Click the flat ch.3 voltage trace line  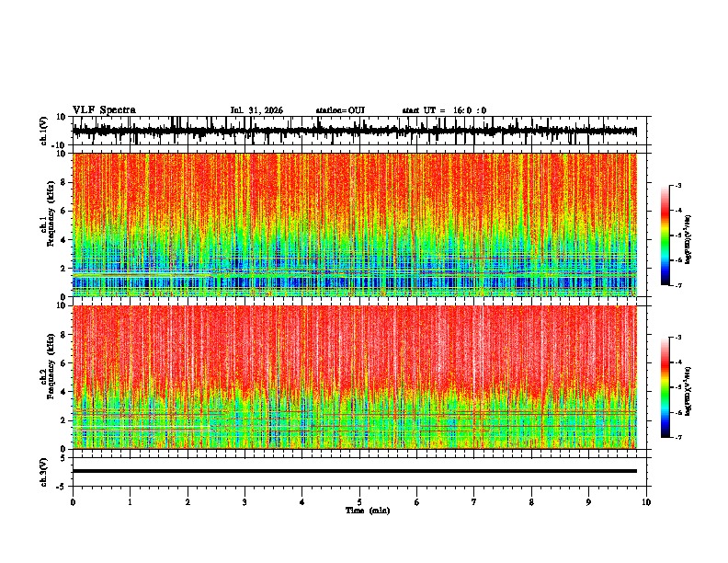pos(355,471)
